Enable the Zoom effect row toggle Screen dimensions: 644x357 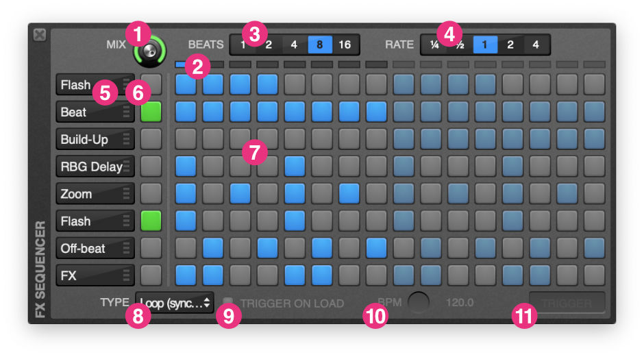coord(151,193)
